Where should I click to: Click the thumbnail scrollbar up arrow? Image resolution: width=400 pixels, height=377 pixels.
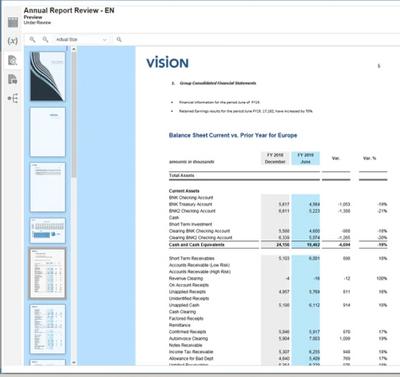click(x=74, y=49)
